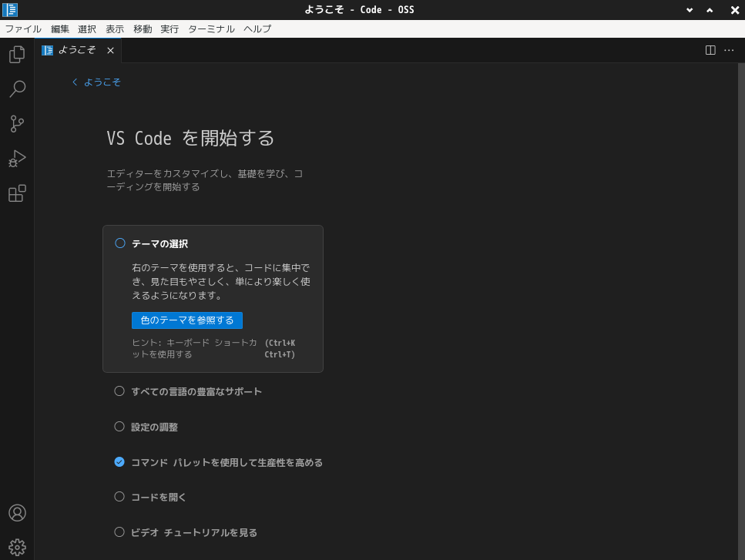Image resolution: width=745 pixels, height=560 pixels.
Task: Open the Explorer view in activity bar
Action: coord(17,54)
